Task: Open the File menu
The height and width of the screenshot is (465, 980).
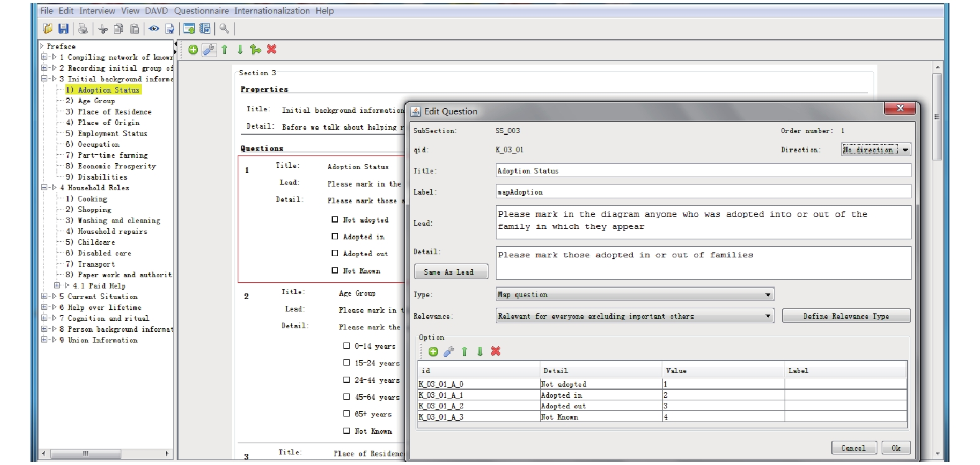Action: [x=47, y=11]
